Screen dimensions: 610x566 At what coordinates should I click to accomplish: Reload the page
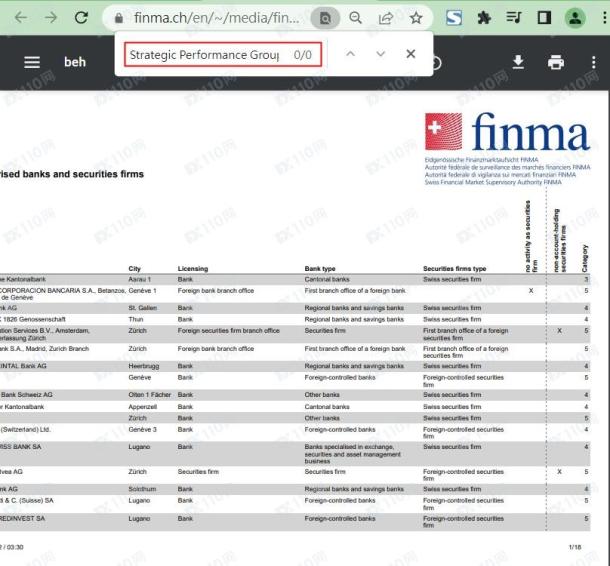click(x=81, y=18)
